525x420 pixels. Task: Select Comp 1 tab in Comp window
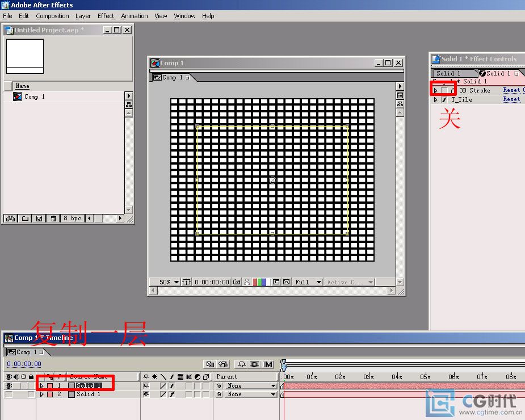click(171, 77)
